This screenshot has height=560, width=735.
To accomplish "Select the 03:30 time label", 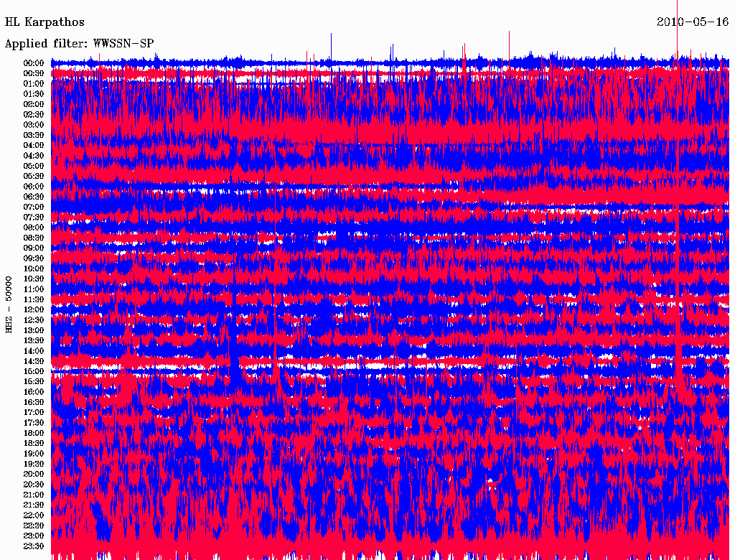I will [x=34, y=135].
